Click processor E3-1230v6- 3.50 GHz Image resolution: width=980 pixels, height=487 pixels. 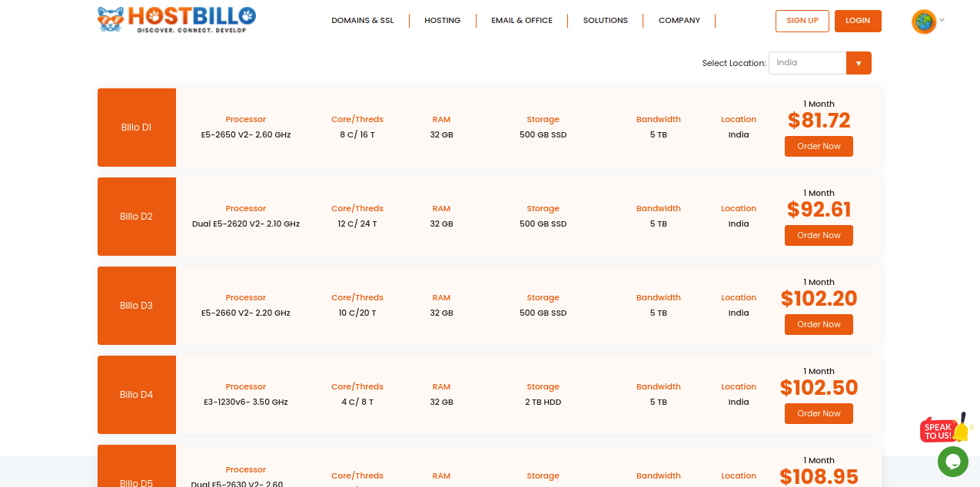[246, 402]
